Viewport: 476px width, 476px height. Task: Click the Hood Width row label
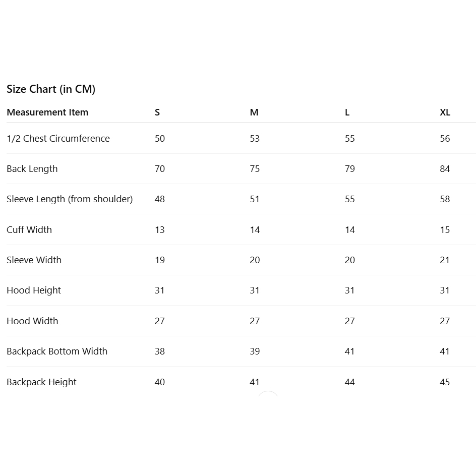(x=32, y=321)
